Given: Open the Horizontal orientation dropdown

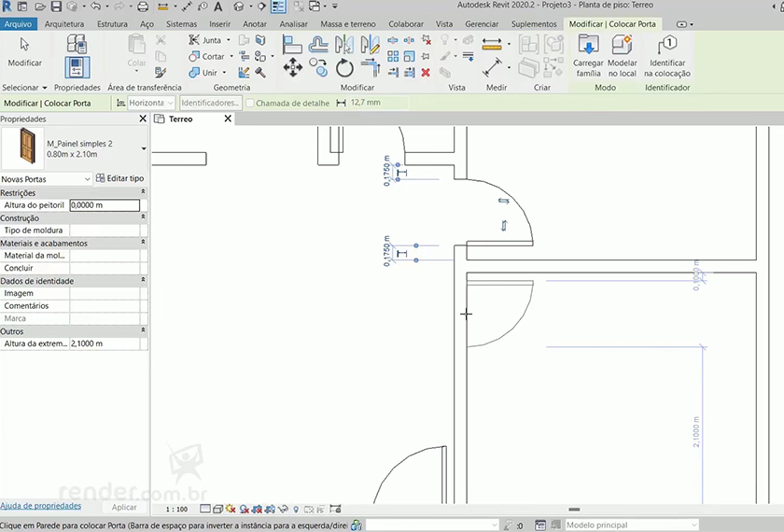Looking at the screenshot, I should point(170,103).
